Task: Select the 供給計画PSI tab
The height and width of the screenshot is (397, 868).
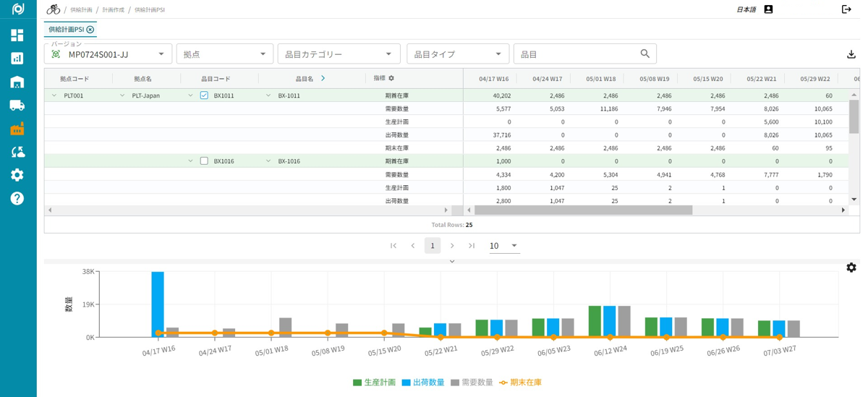Action: tap(67, 30)
